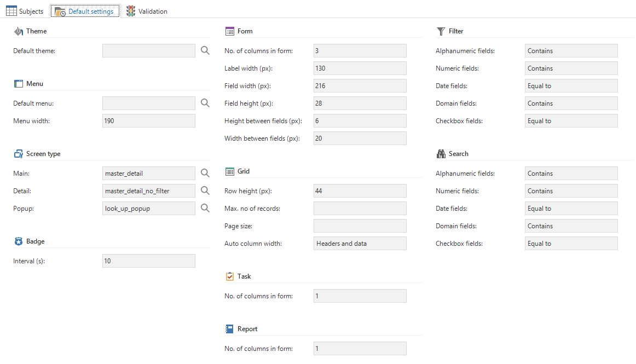Open the Validation tab
Viewport: 636px width, 364px height.
point(147,11)
